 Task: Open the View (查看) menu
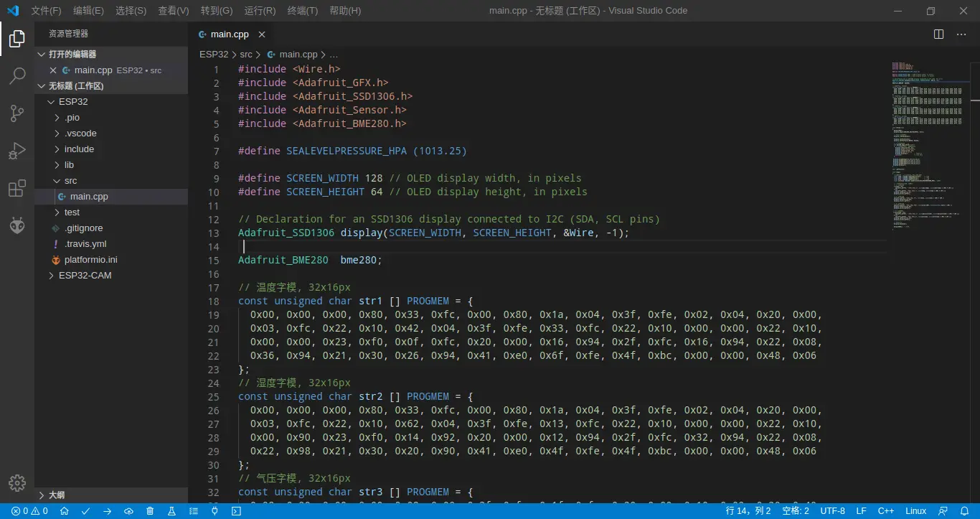pos(173,11)
